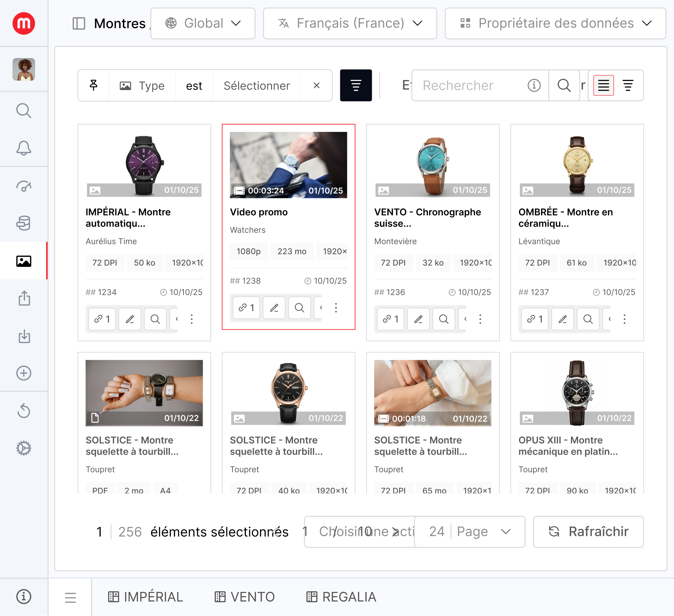Open the Français (France) language dropdown
The width and height of the screenshot is (674, 616).
point(350,23)
